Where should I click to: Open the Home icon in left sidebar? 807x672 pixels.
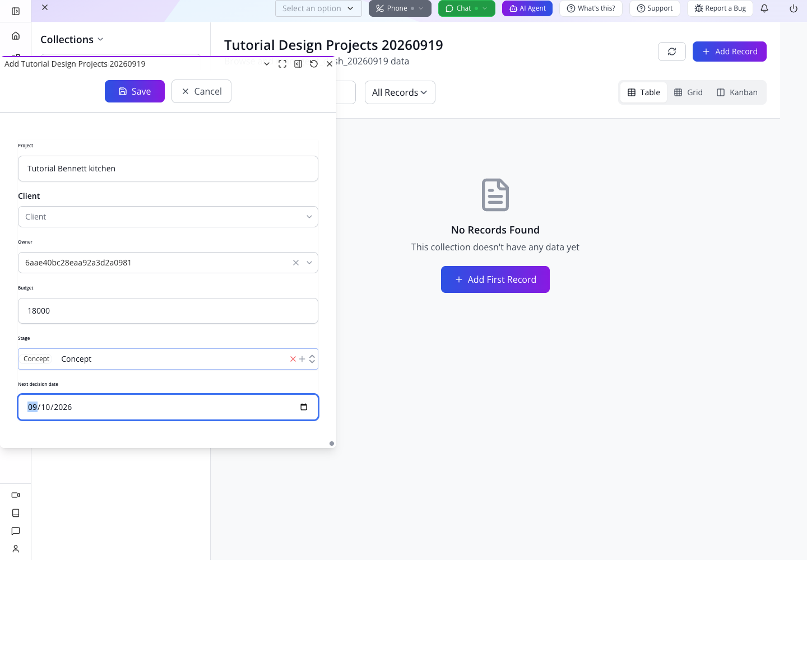pos(16,36)
